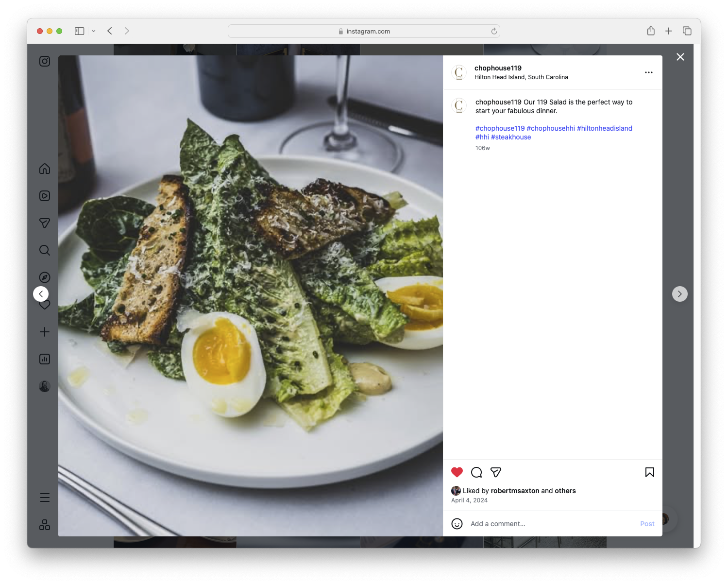Select the Reels icon
This screenshot has height=584, width=728.
pos(44,196)
